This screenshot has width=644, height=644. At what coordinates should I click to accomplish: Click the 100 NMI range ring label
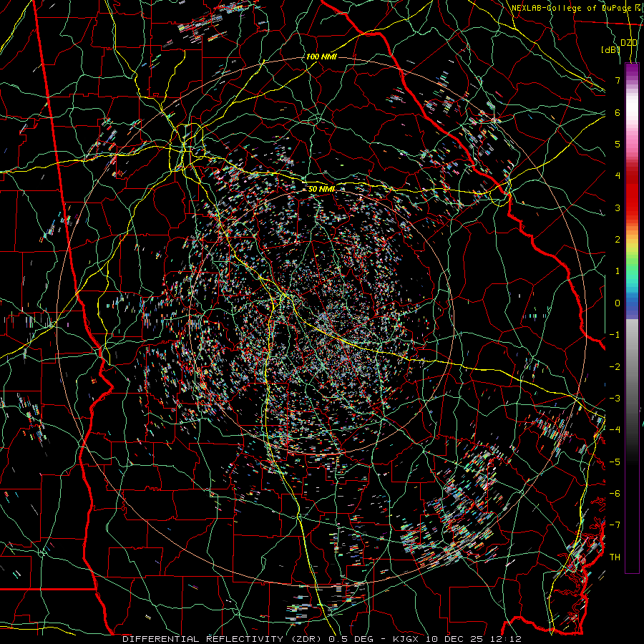point(321,57)
